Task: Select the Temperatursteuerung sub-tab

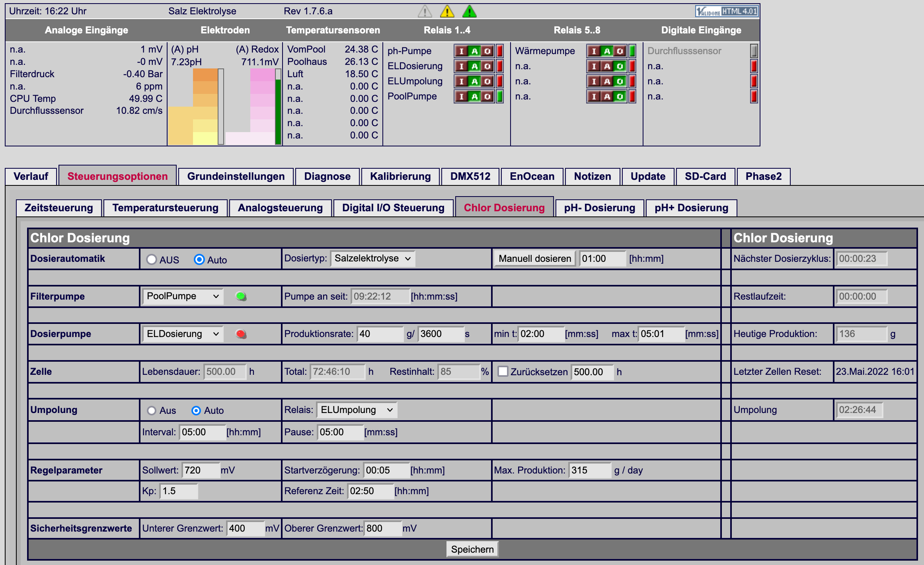Action: 165,208
